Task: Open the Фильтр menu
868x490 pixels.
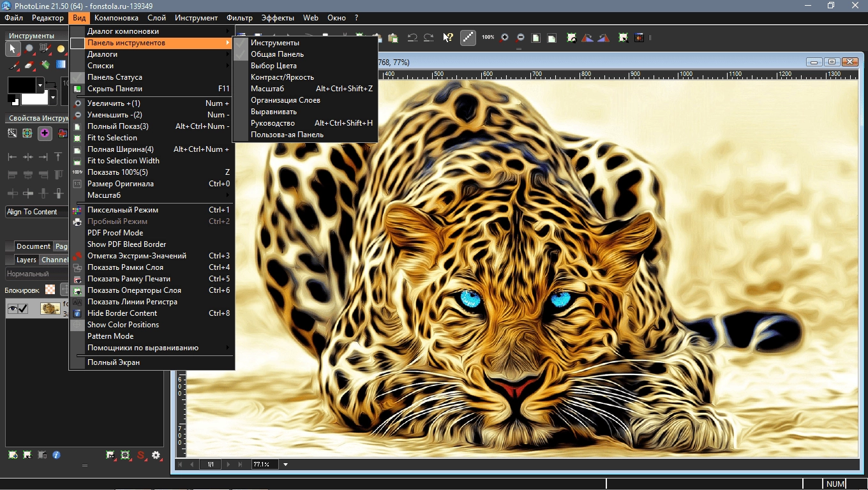Action: coord(240,18)
